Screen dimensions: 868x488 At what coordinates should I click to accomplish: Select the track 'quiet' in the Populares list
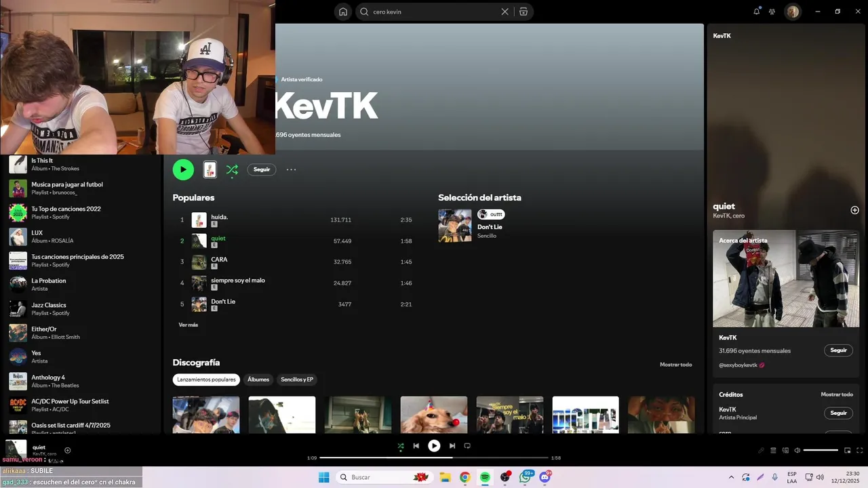(295, 241)
